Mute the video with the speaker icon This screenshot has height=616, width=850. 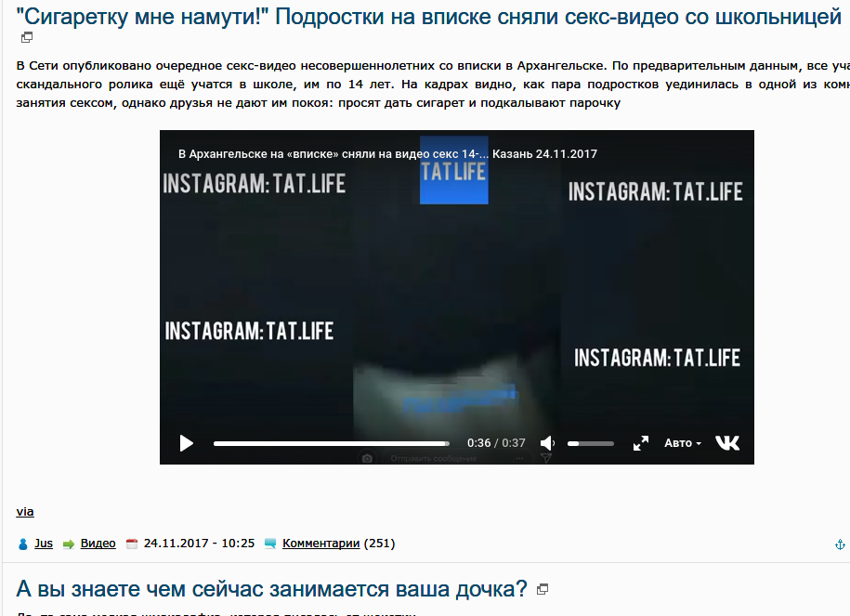tap(547, 443)
